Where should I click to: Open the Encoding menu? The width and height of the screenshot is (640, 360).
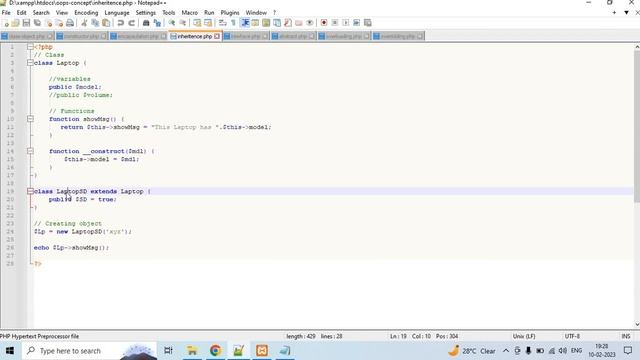point(86,13)
